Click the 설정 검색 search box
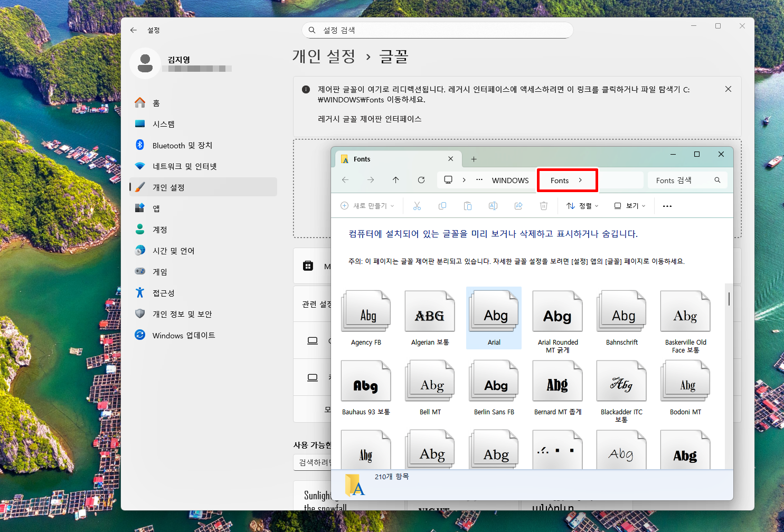 coord(437,30)
